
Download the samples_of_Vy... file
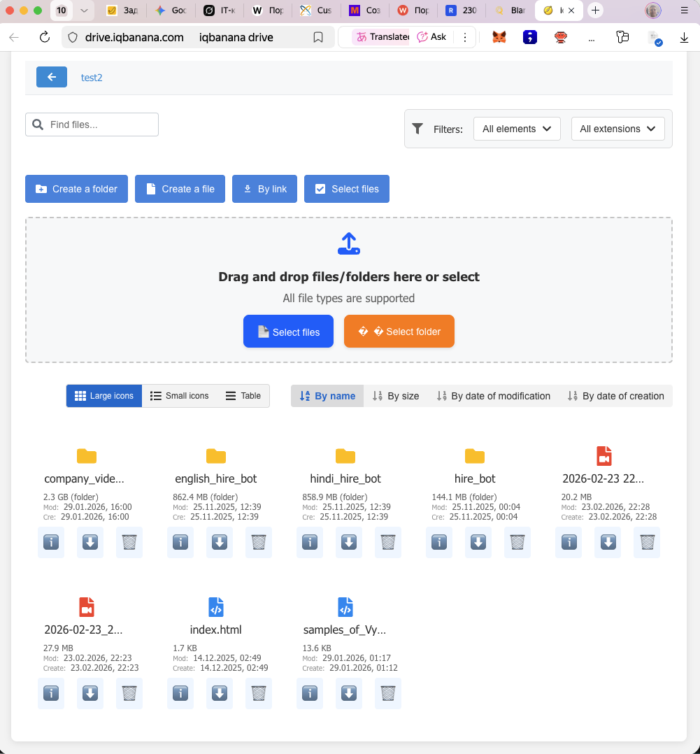(348, 693)
